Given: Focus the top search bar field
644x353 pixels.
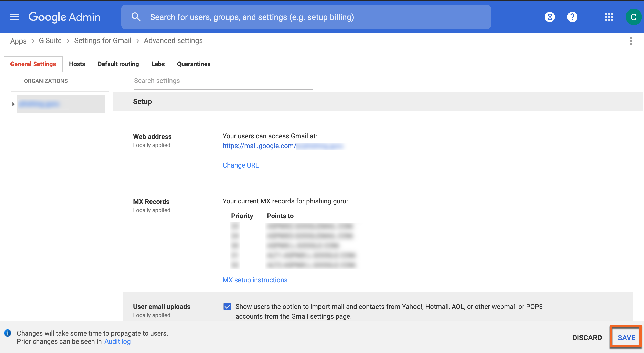Looking at the screenshot, I should click(x=306, y=17).
